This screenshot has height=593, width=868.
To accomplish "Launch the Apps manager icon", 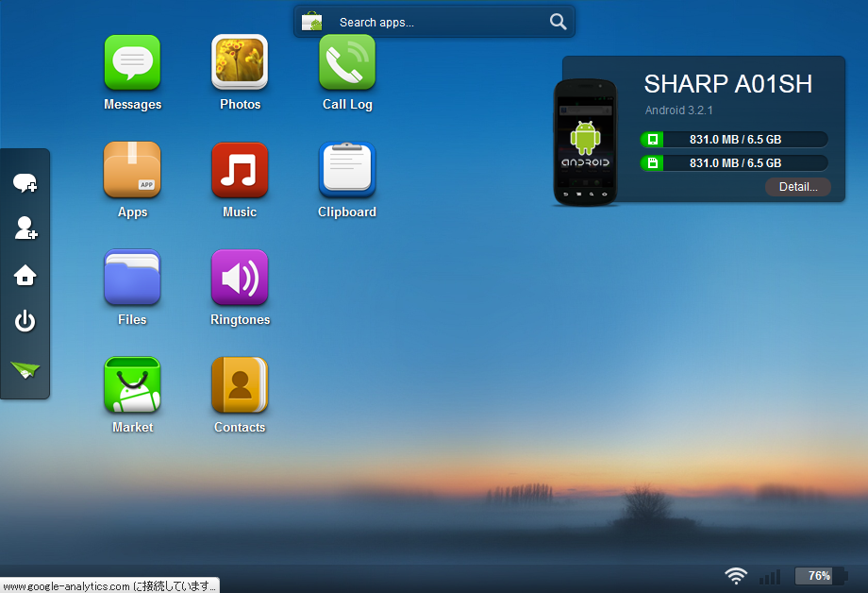I will (132, 171).
